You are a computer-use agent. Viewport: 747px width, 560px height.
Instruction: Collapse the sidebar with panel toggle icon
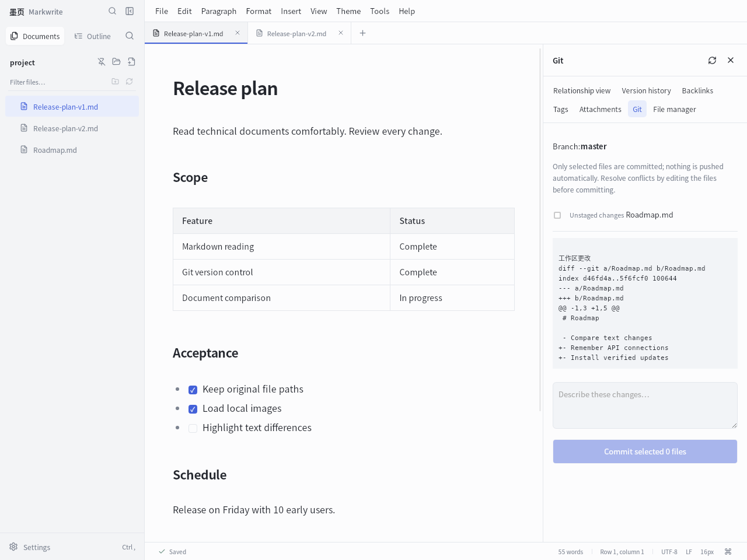(130, 11)
